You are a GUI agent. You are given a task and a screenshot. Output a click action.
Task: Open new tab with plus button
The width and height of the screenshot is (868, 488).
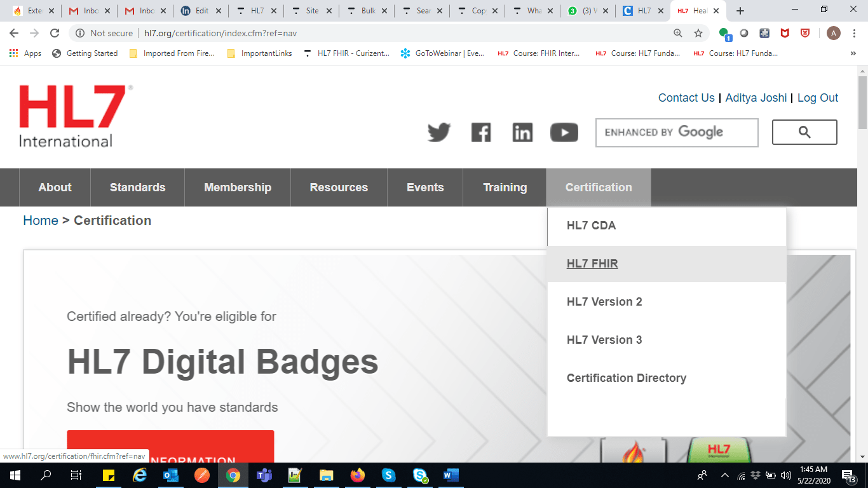click(x=740, y=11)
